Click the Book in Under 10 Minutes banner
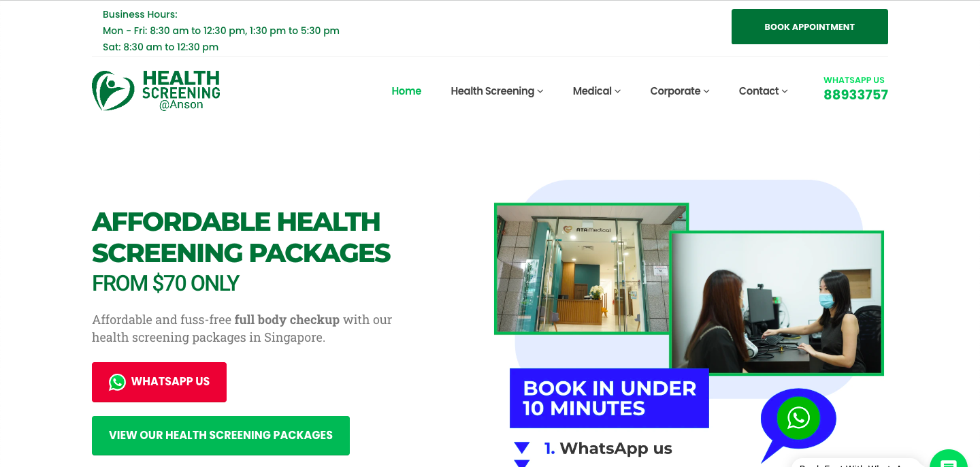980x467 pixels. [x=609, y=398]
